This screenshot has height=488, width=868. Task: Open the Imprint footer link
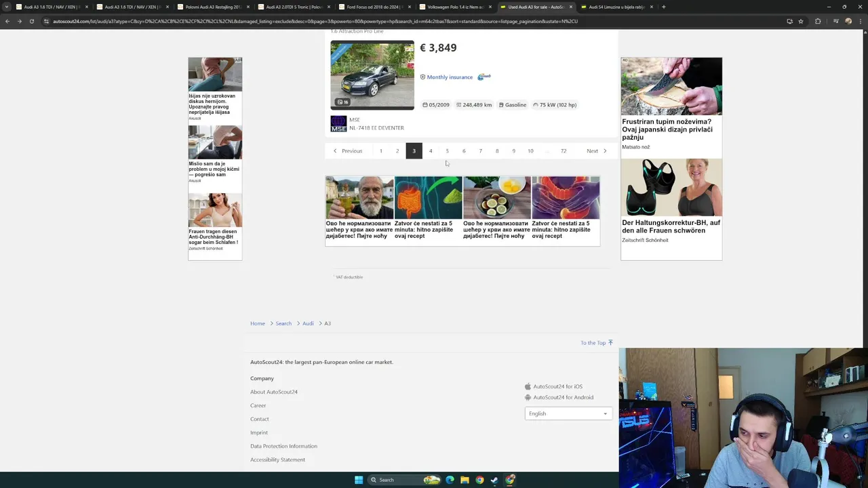click(259, 432)
